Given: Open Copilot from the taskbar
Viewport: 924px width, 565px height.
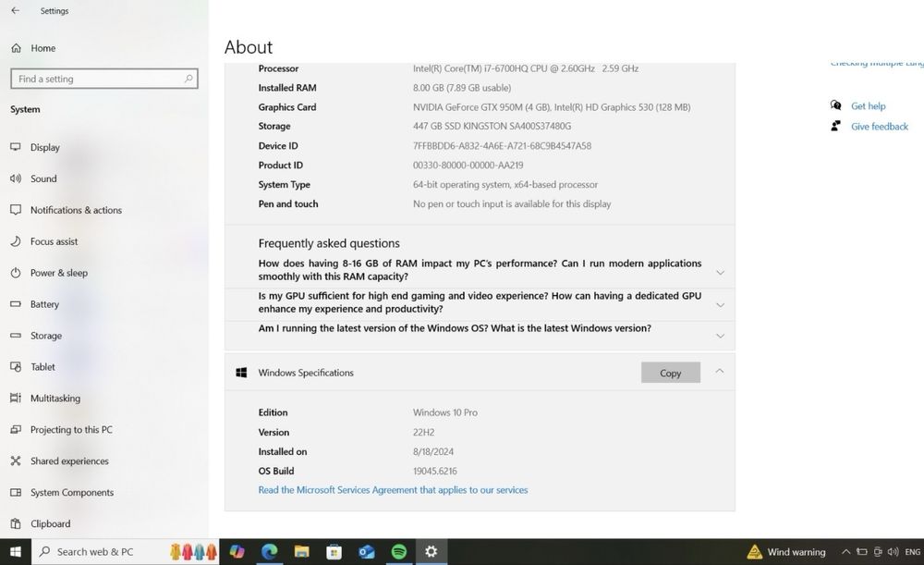Looking at the screenshot, I should [x=237, y=551].
